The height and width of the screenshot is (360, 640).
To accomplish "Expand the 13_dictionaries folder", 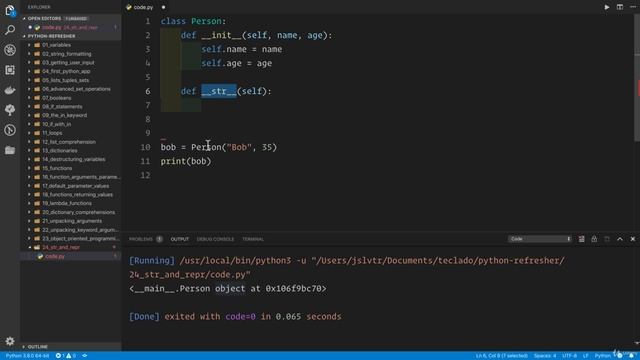I will click(x=60, y=151).
